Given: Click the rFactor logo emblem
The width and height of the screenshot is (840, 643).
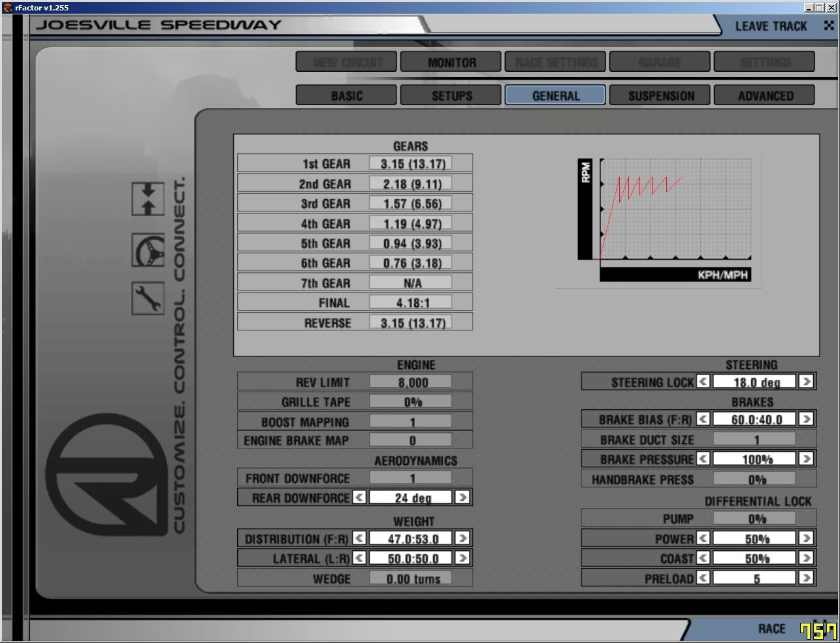Looking at the screenshot, I should coord(106,475).
